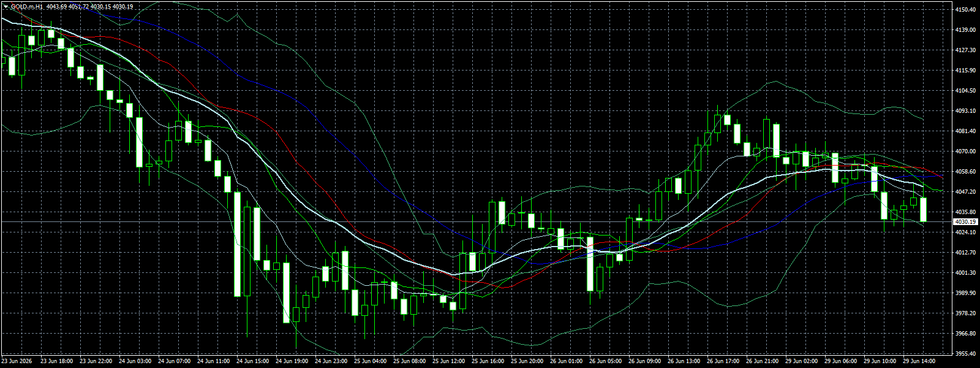Click time axis label 23 Jun 22:00
This screenshot has height=368, width=980.
click(x=96, y=361)
